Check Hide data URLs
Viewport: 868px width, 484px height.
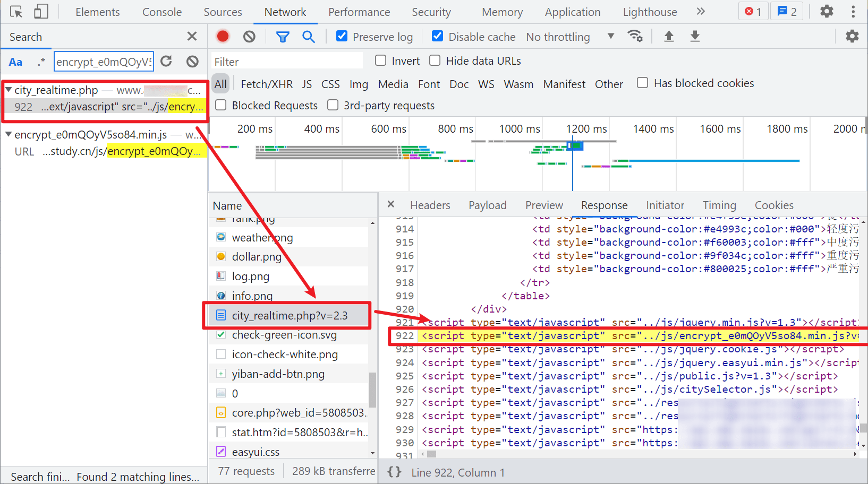[435, 60]
